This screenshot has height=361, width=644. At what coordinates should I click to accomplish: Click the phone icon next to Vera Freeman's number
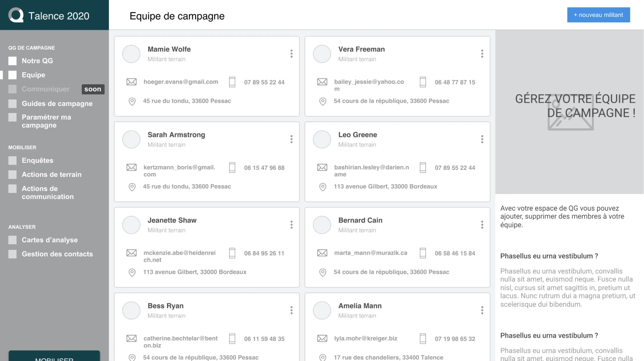423,82
